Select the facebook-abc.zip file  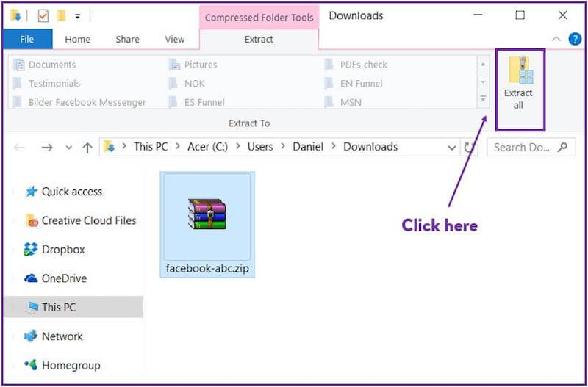(x=207, y=225)
